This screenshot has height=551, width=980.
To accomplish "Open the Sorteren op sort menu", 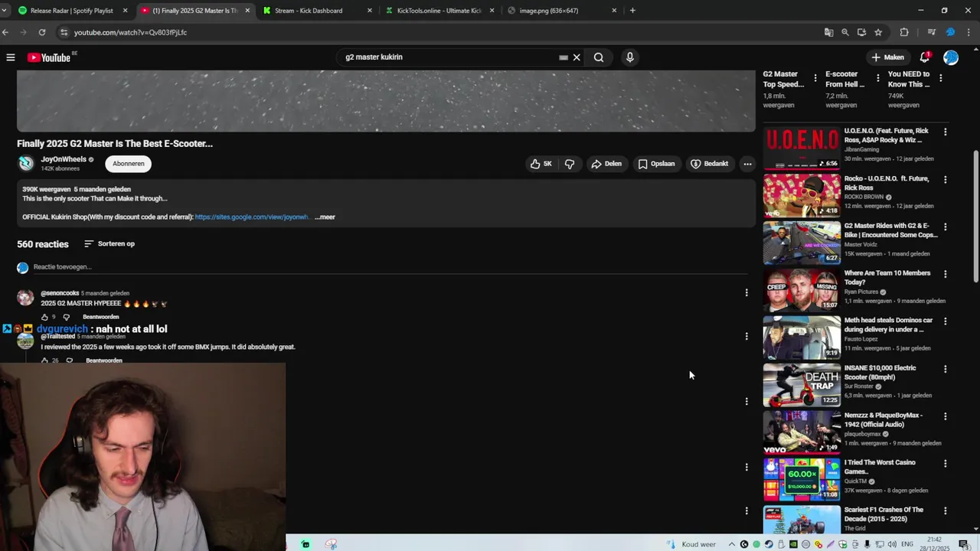I will [x=109, y=244].
